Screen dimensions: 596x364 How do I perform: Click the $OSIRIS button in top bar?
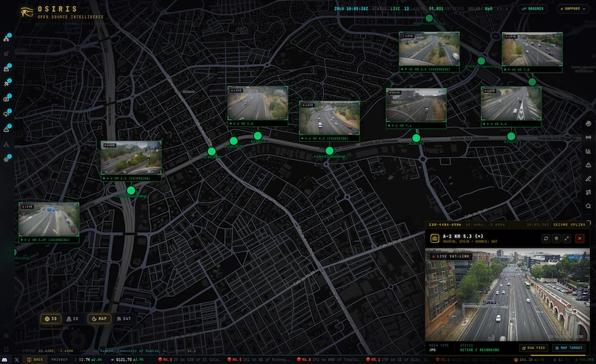click(x=533, y=9)
